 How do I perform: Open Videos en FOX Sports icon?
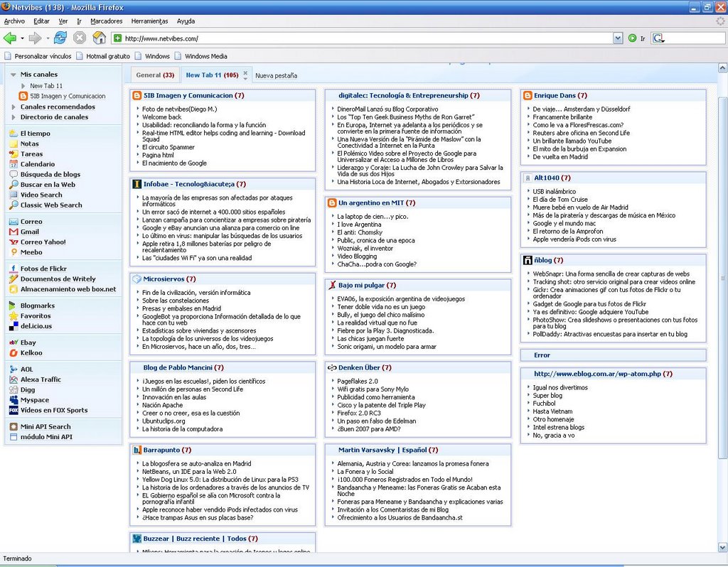coord(14,410)
